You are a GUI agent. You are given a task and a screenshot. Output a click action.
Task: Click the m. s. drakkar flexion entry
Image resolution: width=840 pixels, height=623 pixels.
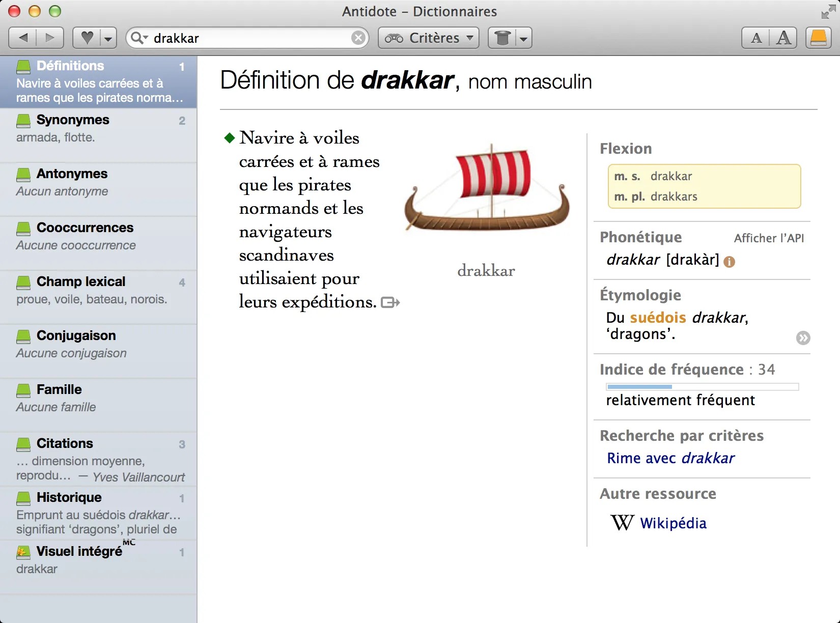[x=653, y=176]
